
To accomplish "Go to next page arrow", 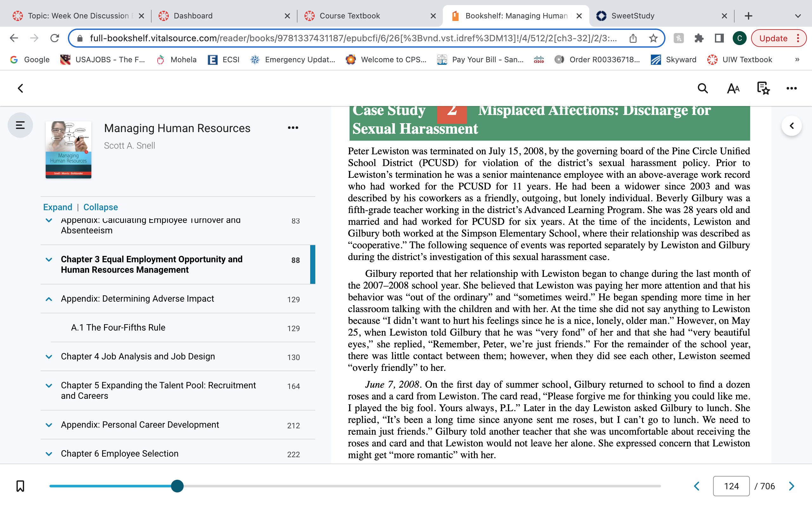I will coord(791,486).
